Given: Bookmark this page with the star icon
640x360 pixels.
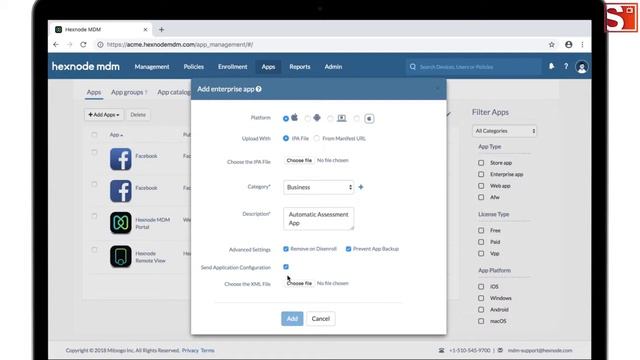Looking at the screenshot, I should [x=551, y=44].
